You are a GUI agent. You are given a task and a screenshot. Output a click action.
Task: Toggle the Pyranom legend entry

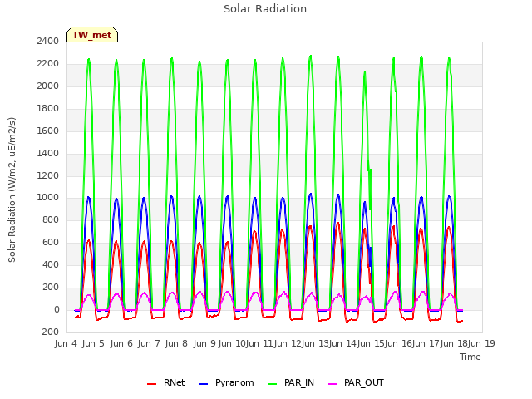[x=226, y=382]
